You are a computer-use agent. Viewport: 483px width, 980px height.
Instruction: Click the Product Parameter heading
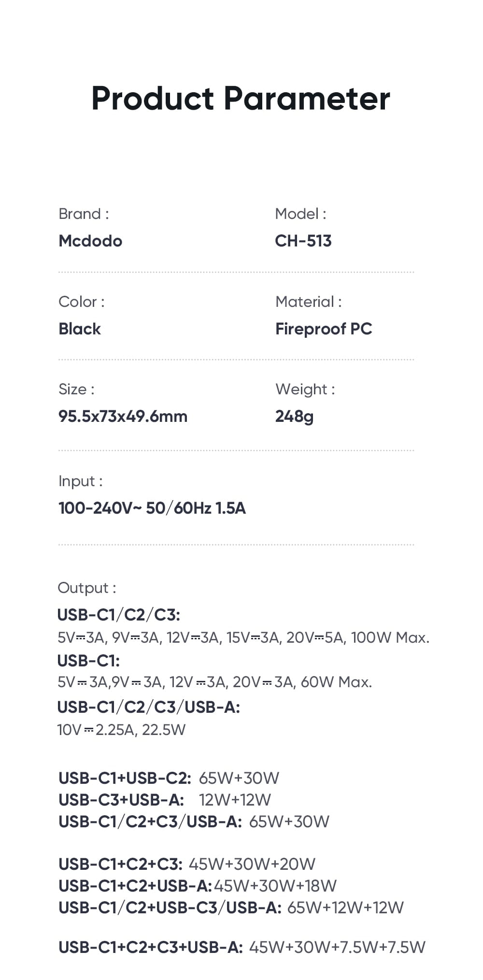point(241,98)
